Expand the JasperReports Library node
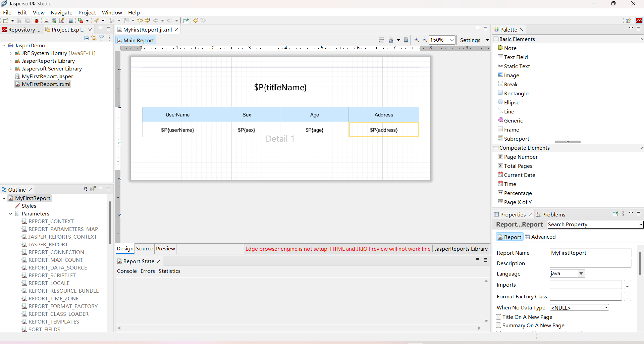644x344 pixels. pos(11,61)
